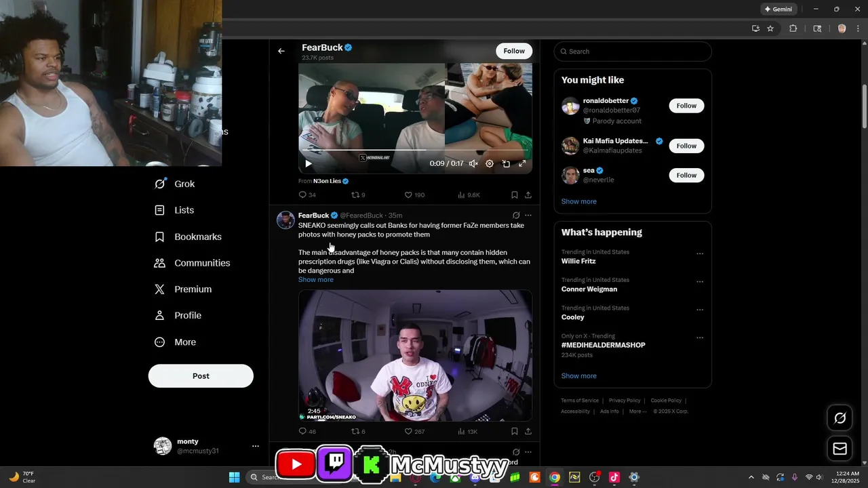Image resolution: width=868 pixels, height=488 pixels.
Task: Like the post with 190 likes
Action: (414, 195)
